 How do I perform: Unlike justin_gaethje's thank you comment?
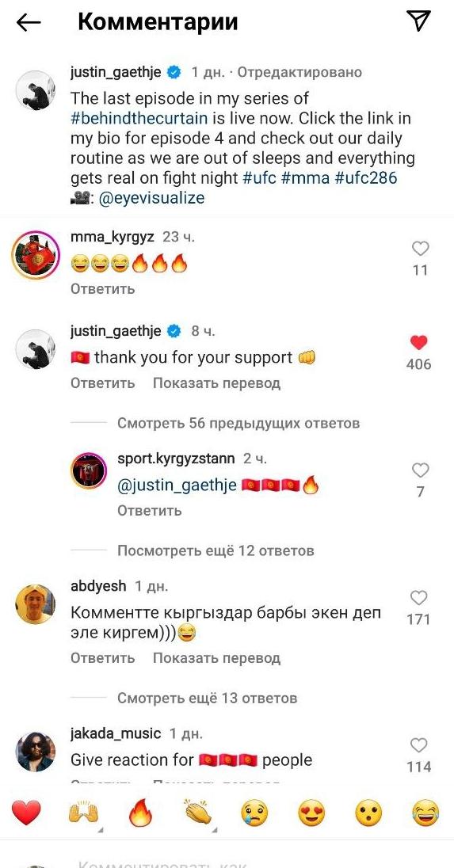pos(420,343)
